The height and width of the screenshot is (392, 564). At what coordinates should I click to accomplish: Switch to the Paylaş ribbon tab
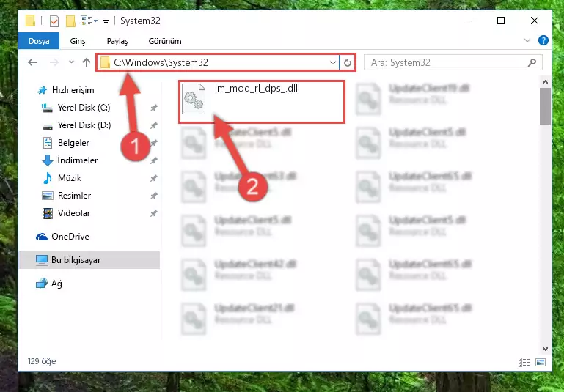(117, 41)
